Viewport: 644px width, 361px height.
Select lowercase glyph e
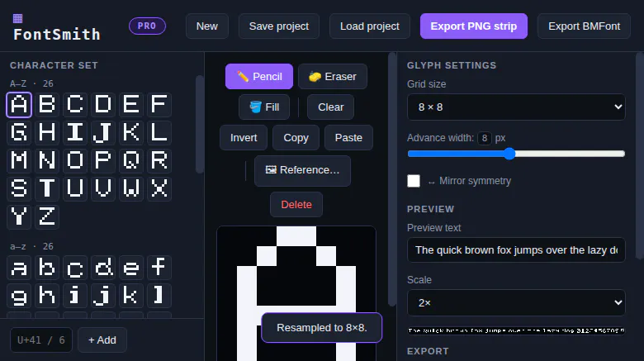click(131, 268)
